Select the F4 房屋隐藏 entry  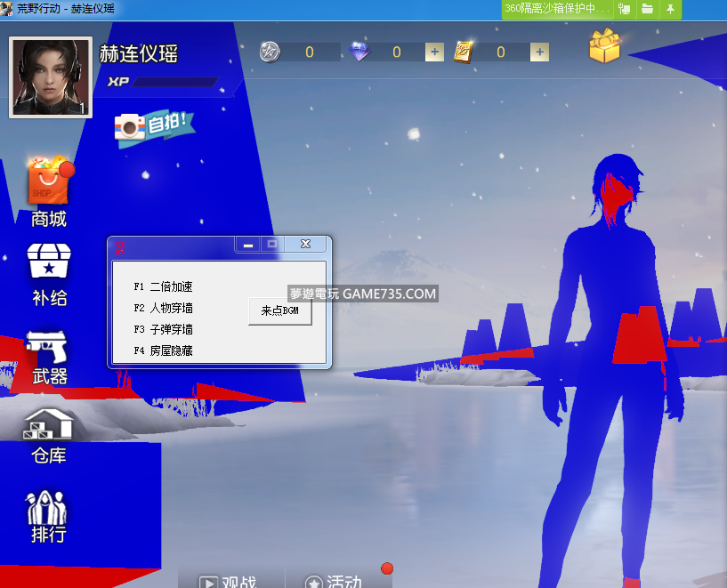tap(163, 350)
